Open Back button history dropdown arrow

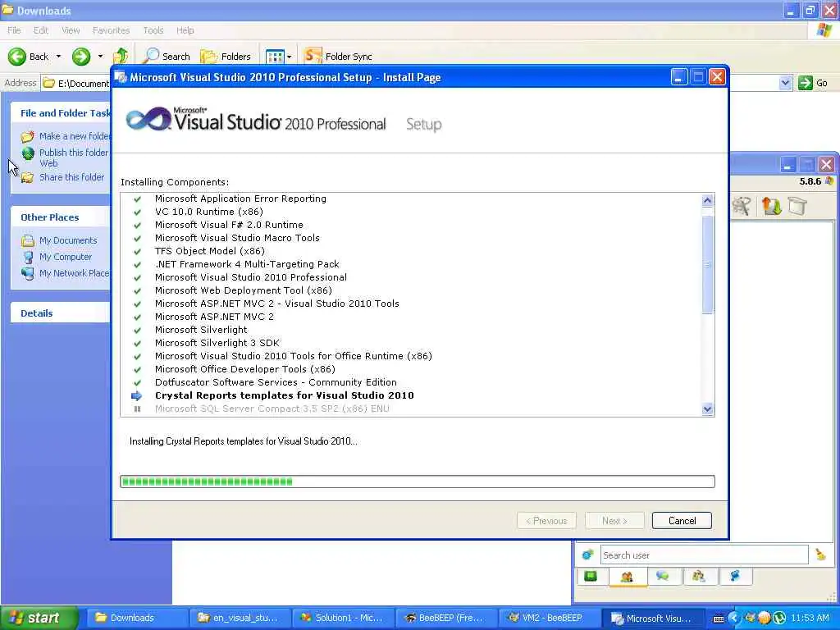point(59,57)
